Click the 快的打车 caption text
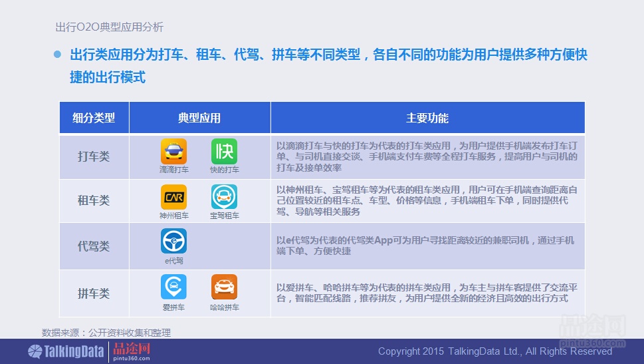The height and width of the screenshot is (364, 644). coord(224,170)
